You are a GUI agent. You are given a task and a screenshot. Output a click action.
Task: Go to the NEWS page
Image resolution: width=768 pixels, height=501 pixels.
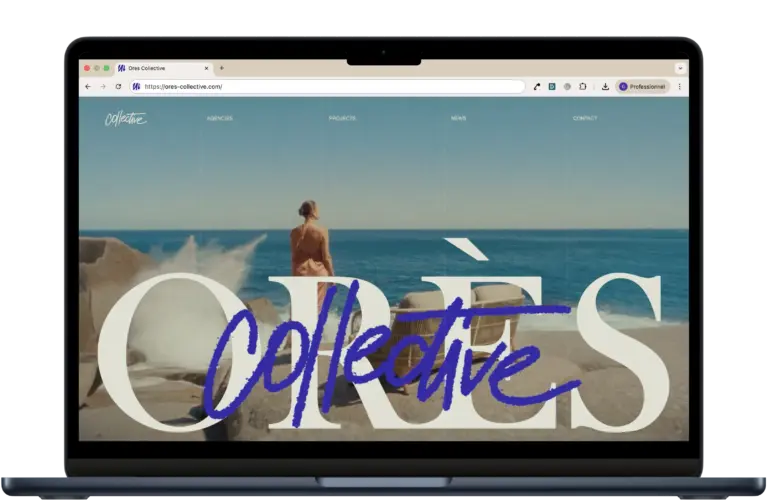[x=458, y=119]
